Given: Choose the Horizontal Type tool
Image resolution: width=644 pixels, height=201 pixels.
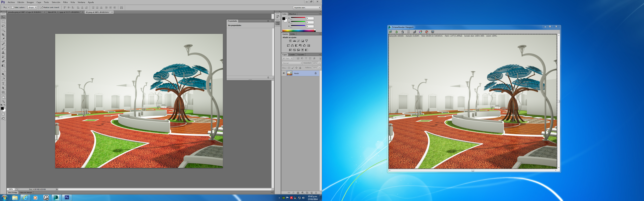Looking at the screenshot, I should coord(3,84).
